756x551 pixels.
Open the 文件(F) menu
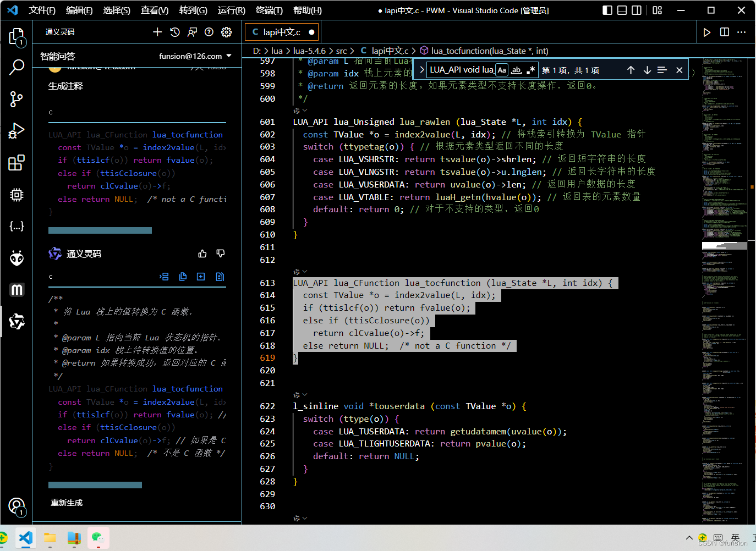click(x=42, y=10)
